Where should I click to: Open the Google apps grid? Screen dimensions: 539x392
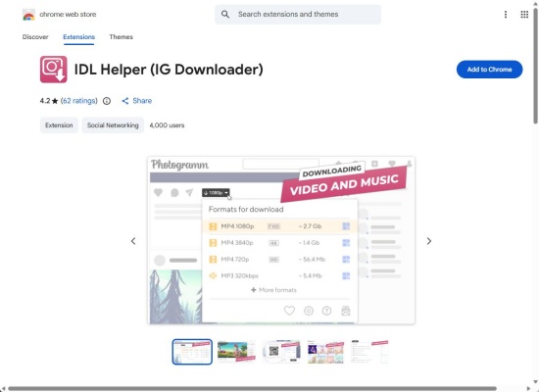(524, 14)
